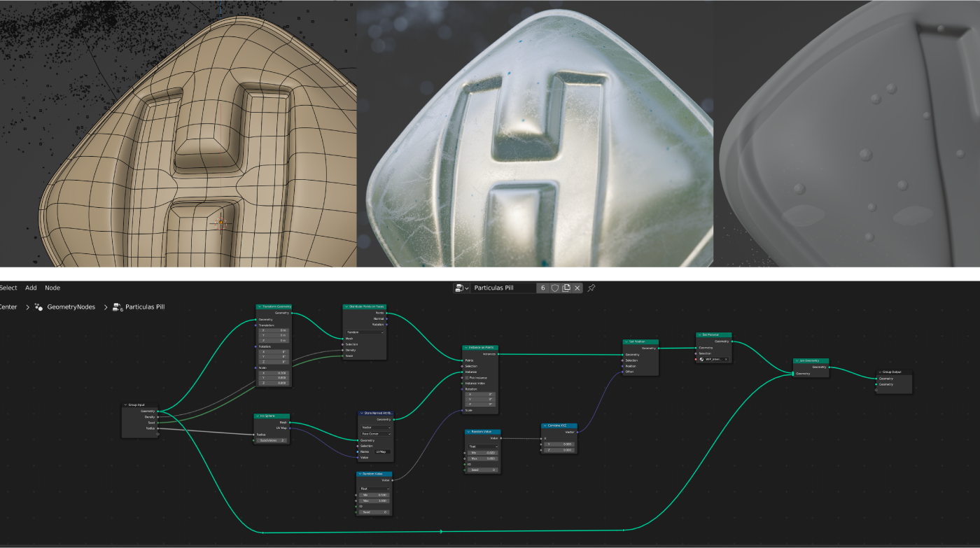Click Particulas Pill in the breadcrumb path
Image resolution: width=980 pixels, height=548 pixels.
[x=145, y=307]
